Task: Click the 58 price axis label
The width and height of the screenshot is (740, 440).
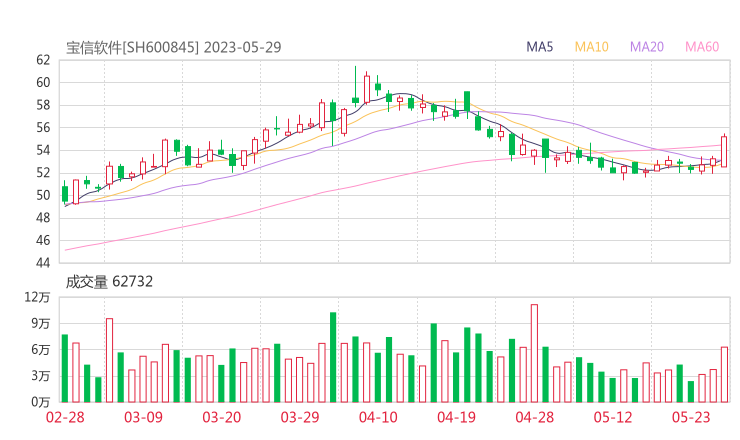Action: click(43, 105)
